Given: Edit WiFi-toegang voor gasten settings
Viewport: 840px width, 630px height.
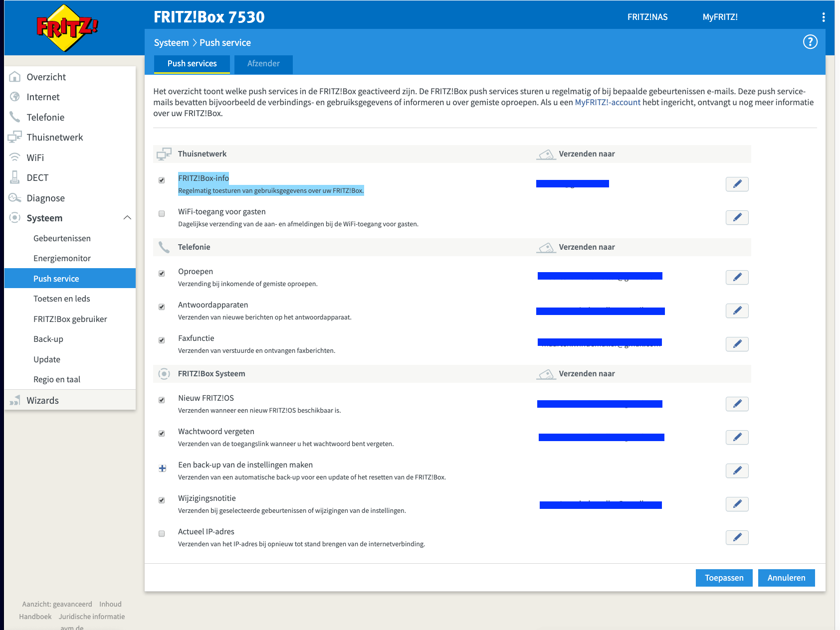Looking at the screenshot, I should 737,217.
